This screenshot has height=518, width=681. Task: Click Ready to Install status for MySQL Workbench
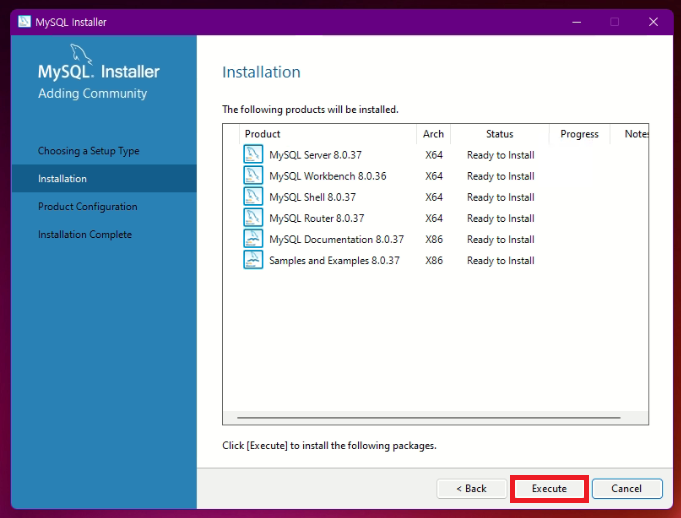coord(500,176)
